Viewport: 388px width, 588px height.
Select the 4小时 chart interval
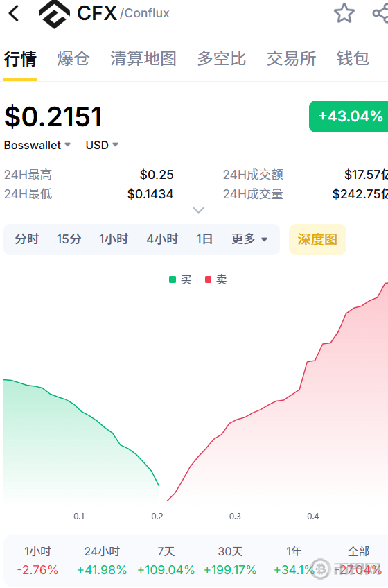(x=162, y=239)
